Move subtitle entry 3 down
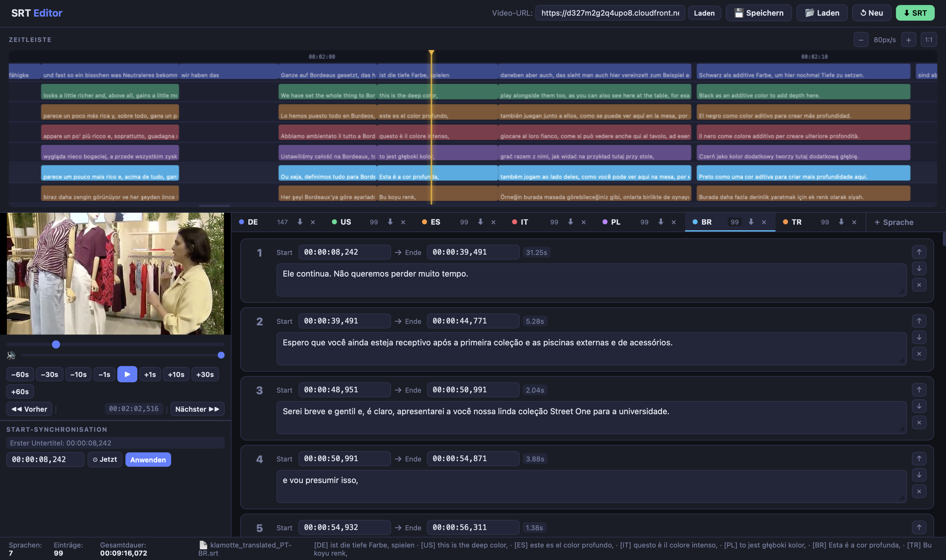The width and height of the screenshot is (946, 560). pyautogui.click(x=919, y=406)
